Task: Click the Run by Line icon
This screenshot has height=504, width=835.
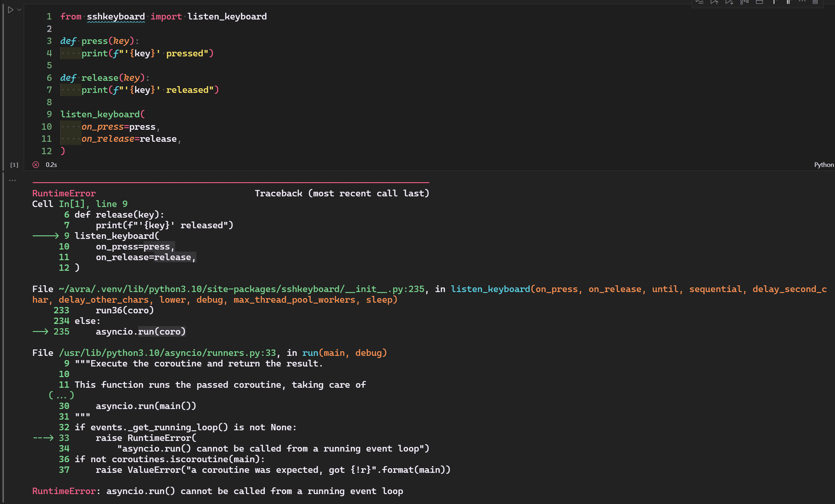Action: pos(700,2)
